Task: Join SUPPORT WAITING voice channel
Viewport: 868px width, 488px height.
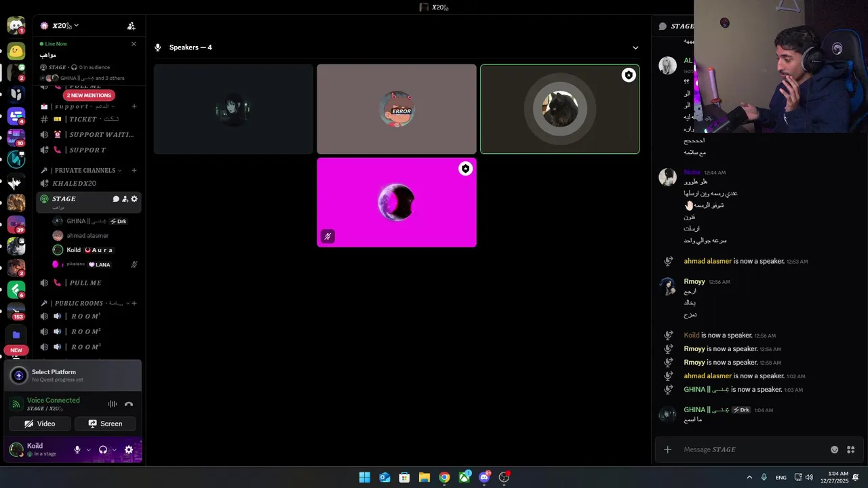Action: point(88,134)
